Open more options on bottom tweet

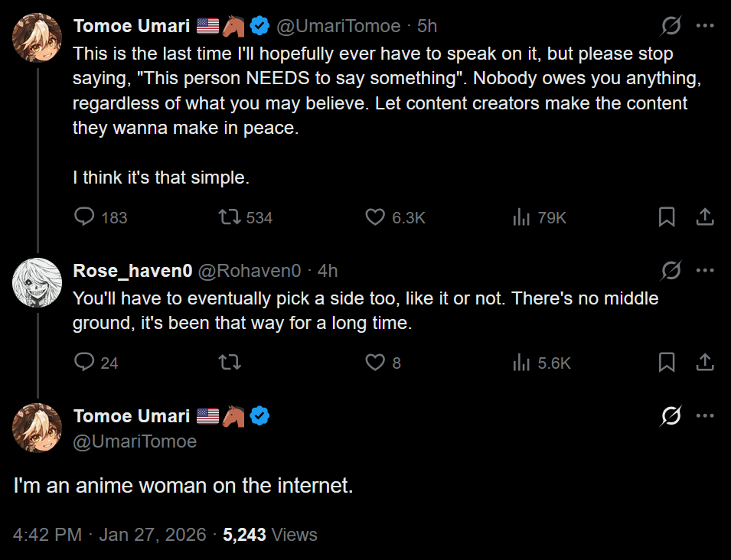tap(704, 416)
